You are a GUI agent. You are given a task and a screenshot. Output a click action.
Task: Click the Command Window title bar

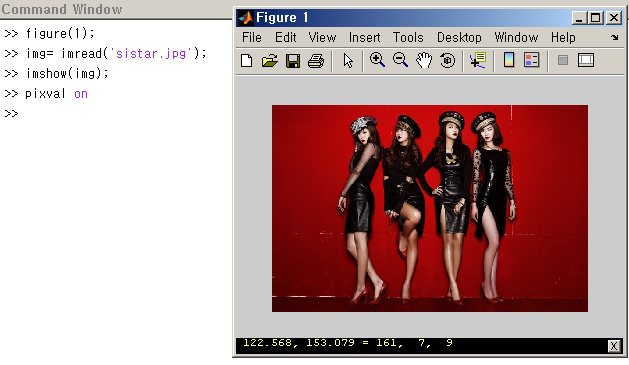[x=116, y=9]
